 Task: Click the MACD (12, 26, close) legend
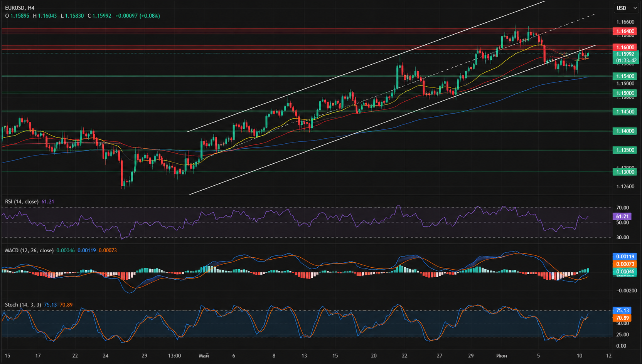pos(29,250)
